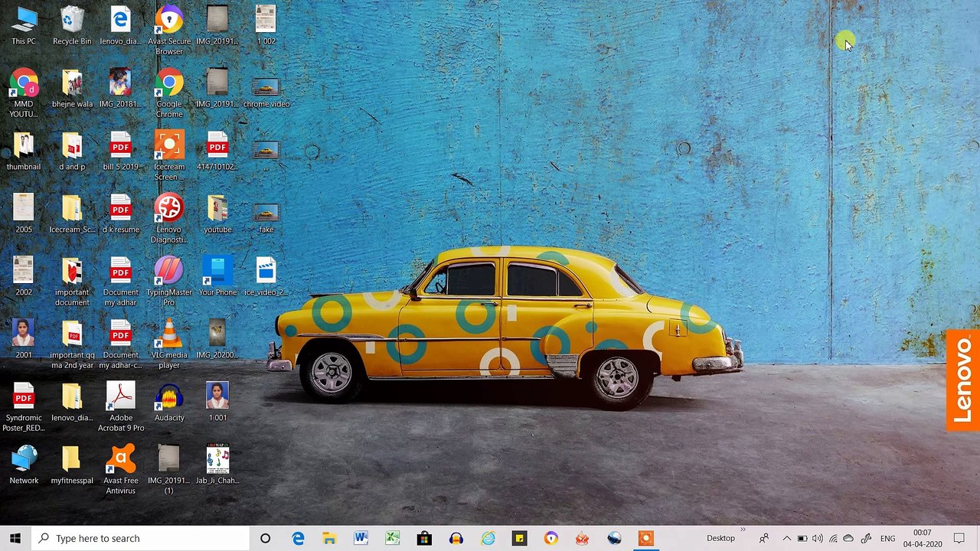The height and width of the screenshot is (551, 980).
Task: Open the ENG language selector
Action: tap(887, 538)
